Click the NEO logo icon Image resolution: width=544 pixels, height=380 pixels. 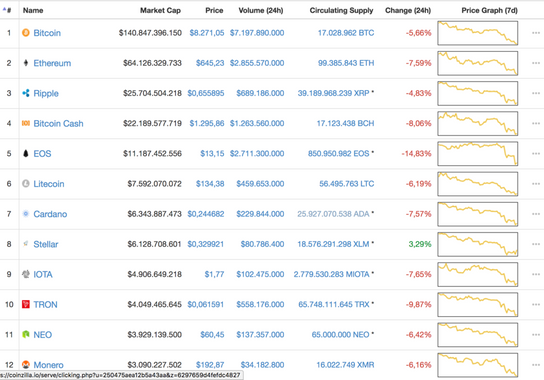coord(26,335)
